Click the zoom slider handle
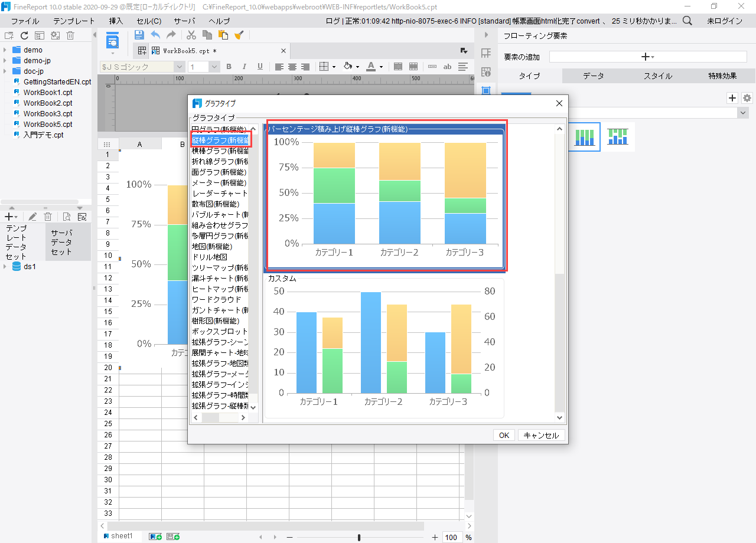 coord(359,537)
